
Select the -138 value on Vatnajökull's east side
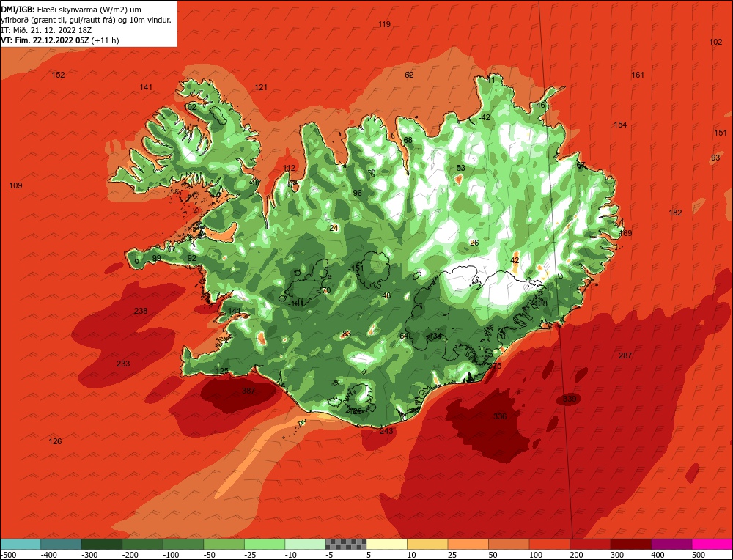point(539,303)
